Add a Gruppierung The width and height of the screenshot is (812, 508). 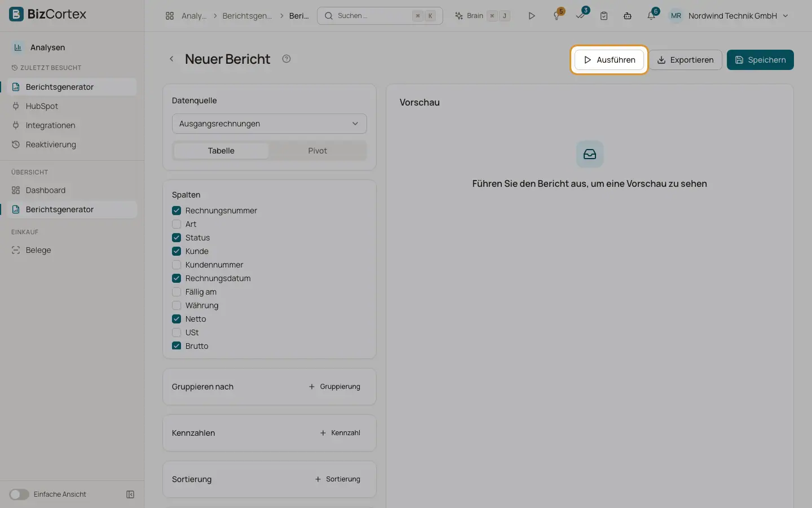(x=334, y=387)
